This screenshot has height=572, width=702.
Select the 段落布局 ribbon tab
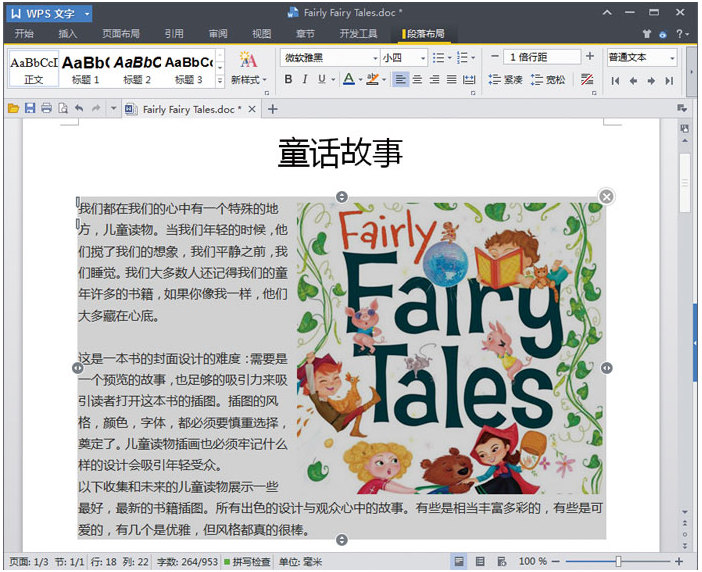424,34
